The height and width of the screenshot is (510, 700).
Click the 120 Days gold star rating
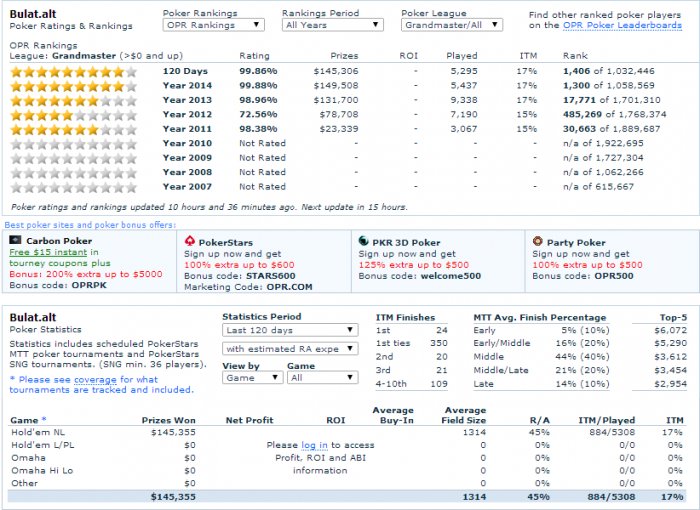(x=74, y=71)
